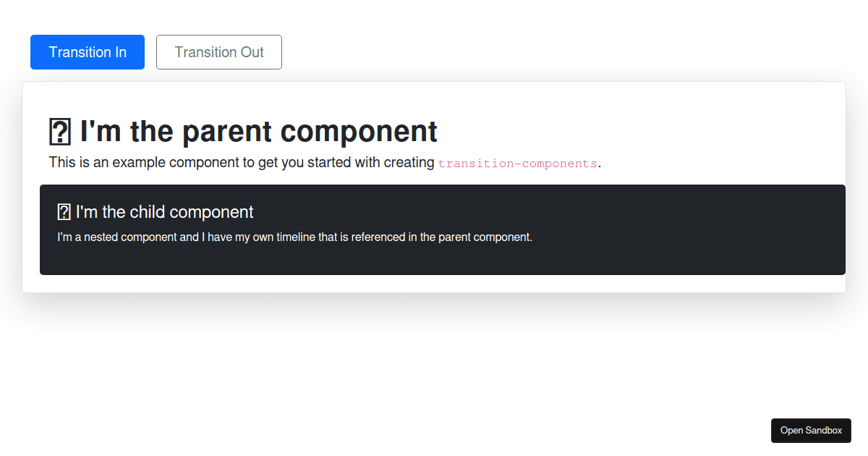Toggle Transition Out state with its button

[218, 51]
